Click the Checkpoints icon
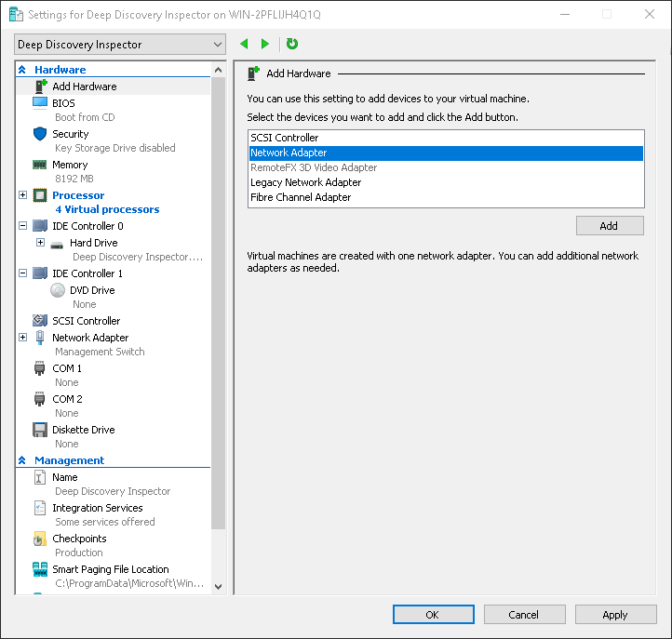 point(40,539)
